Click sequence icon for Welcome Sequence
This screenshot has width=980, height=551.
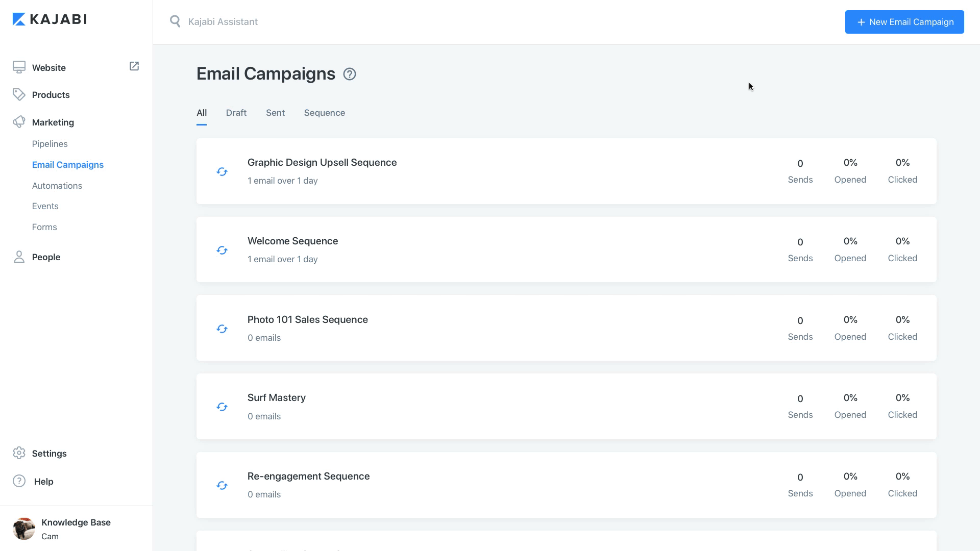pos(222,250)
